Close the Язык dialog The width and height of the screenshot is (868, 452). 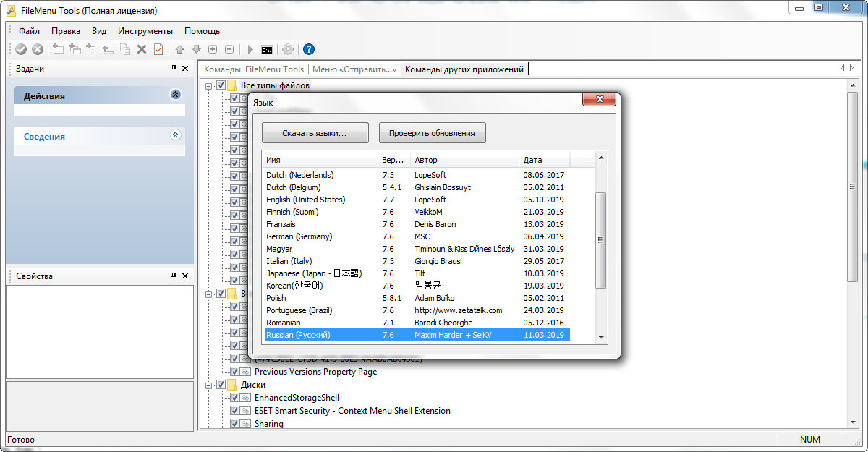[599, 101]
